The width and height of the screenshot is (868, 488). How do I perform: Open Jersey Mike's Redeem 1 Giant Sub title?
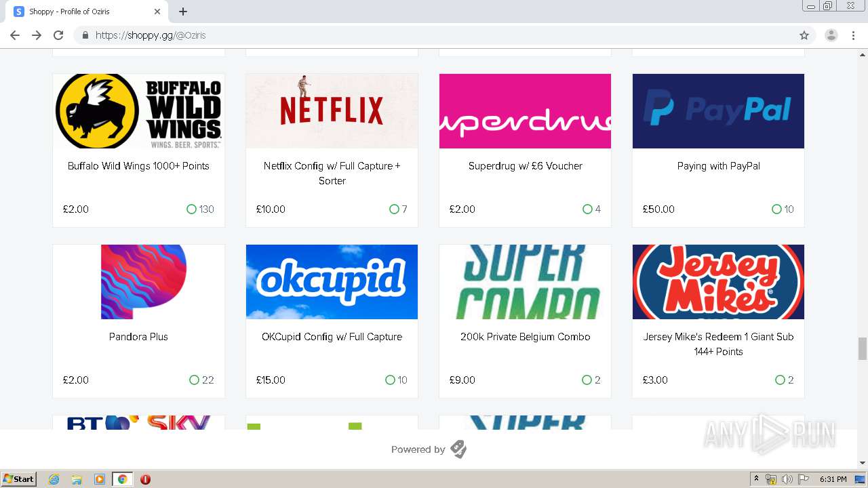tap(718, 344)
